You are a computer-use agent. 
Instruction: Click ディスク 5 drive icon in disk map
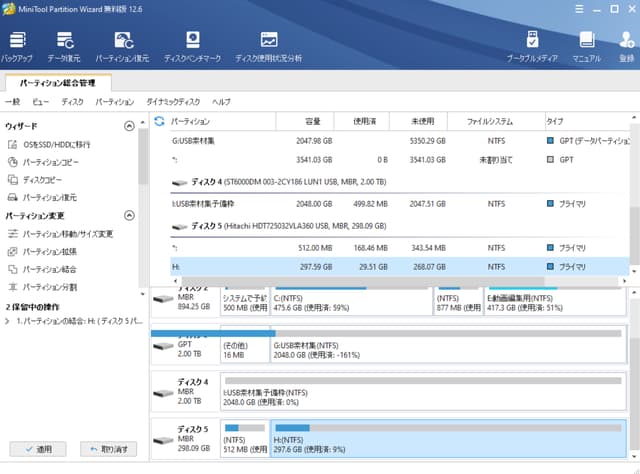tap(163, 441)
